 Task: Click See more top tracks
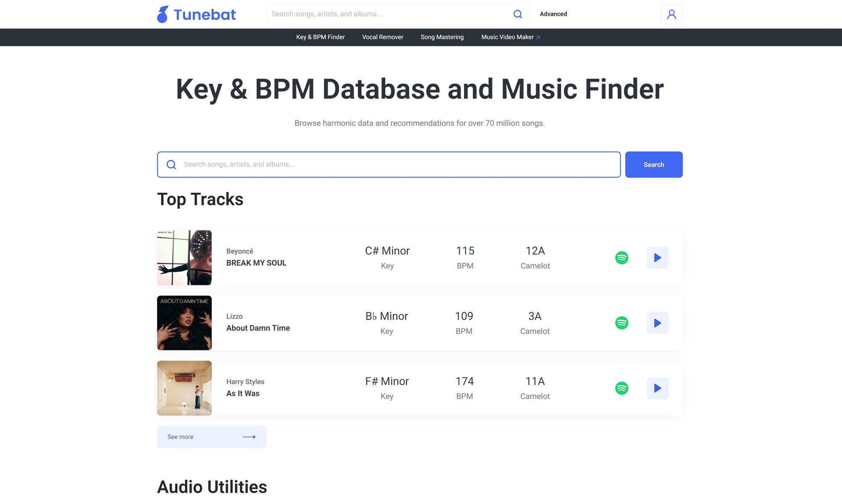(x=211, y=437)
